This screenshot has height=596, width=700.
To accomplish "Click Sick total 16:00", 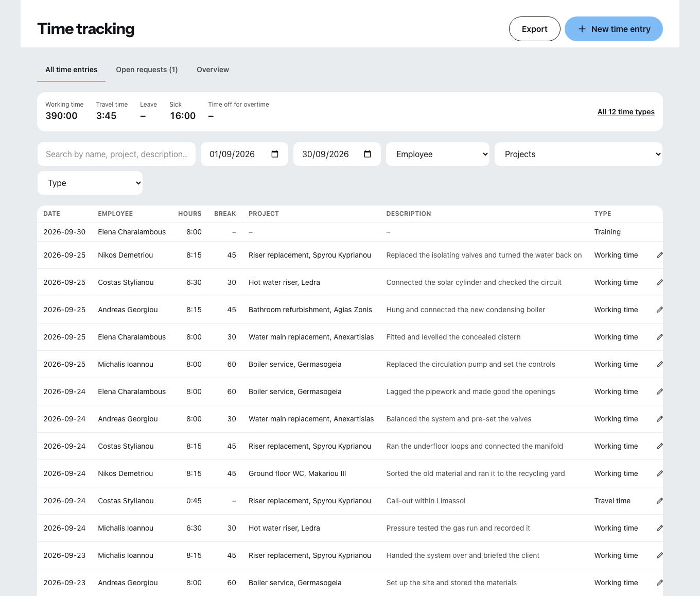I will point(183,116).
